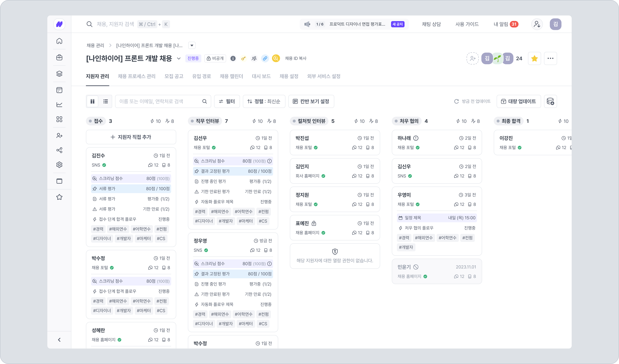
Task: Click the info icon beside 비공개
Action: click(233, 58)
